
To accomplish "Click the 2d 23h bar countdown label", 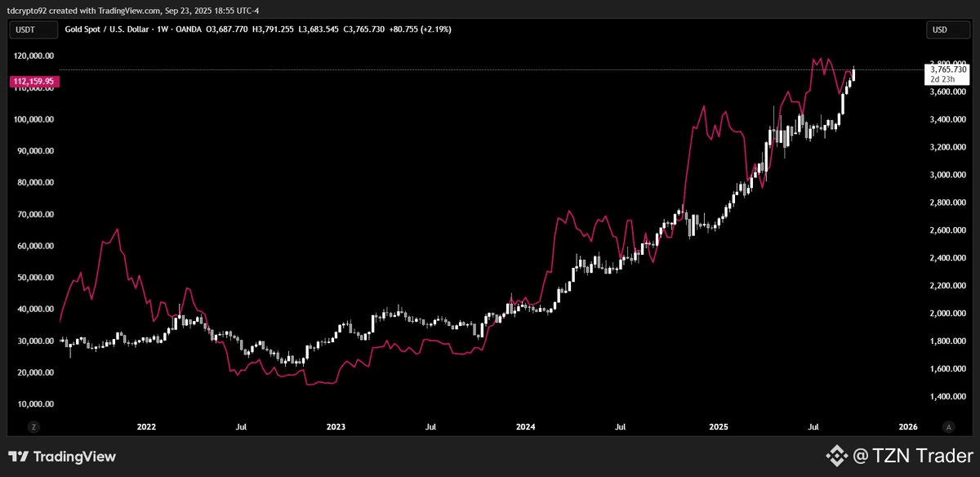I will click(x=942, y=81).
